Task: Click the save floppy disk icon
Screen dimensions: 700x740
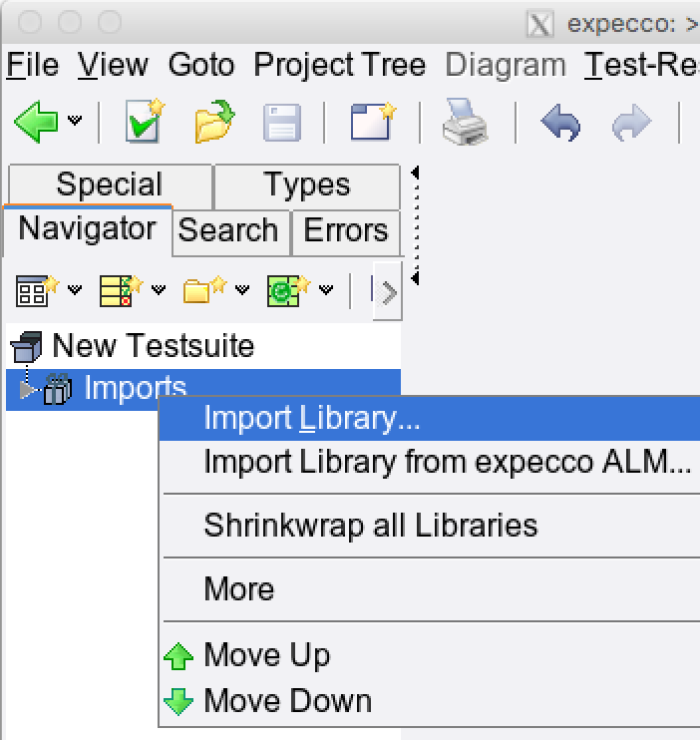Action: click(282, 124)
